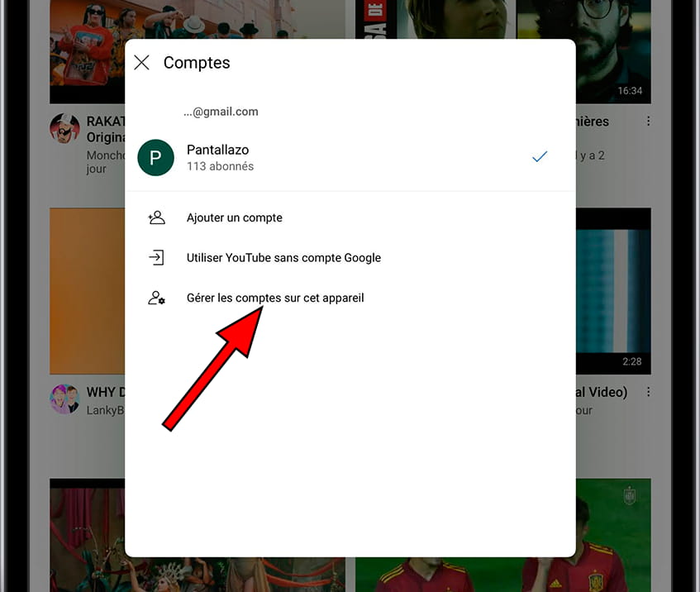
Task: Click the WHY D video title
Action: (x=106, y=392)
